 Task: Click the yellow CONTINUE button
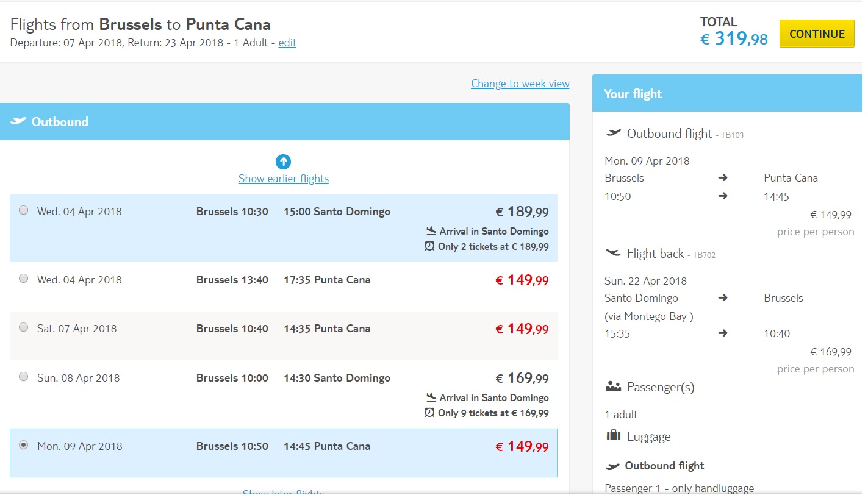(817, 34)
